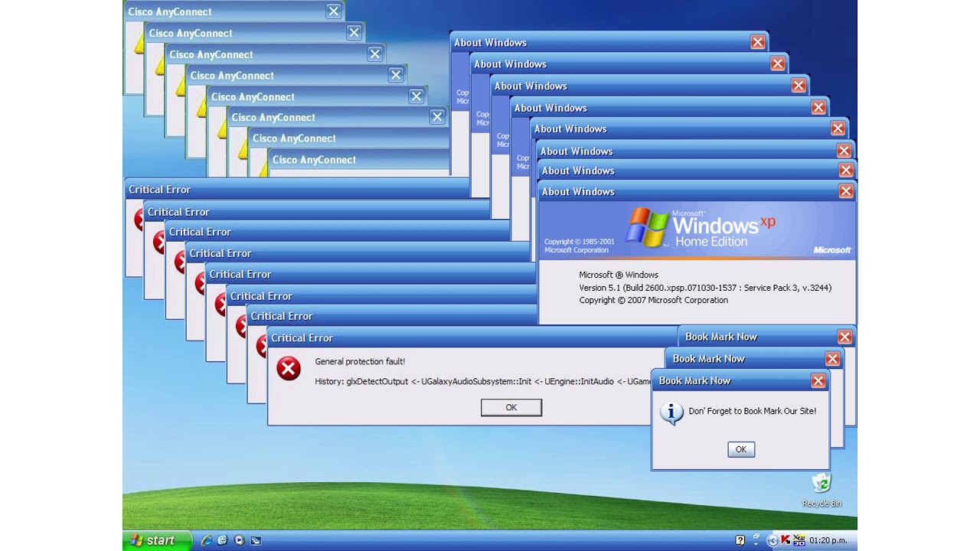Open the Recycle Bin desktop icon

click(x=822, y=490)
